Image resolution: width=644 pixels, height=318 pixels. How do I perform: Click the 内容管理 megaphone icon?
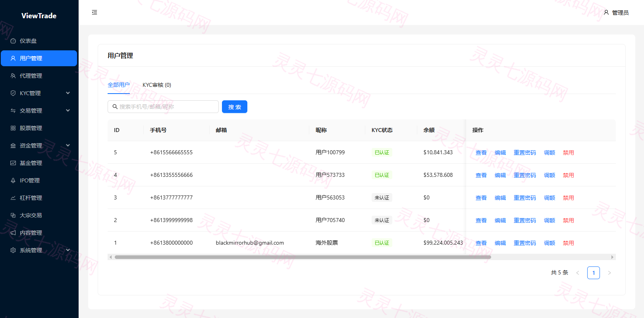(13, 233)
